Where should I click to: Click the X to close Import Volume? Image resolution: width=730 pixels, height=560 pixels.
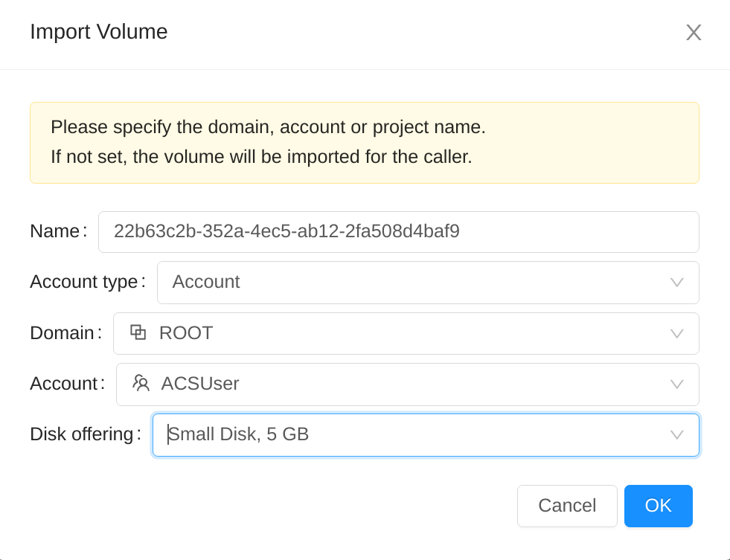[693, 32]
